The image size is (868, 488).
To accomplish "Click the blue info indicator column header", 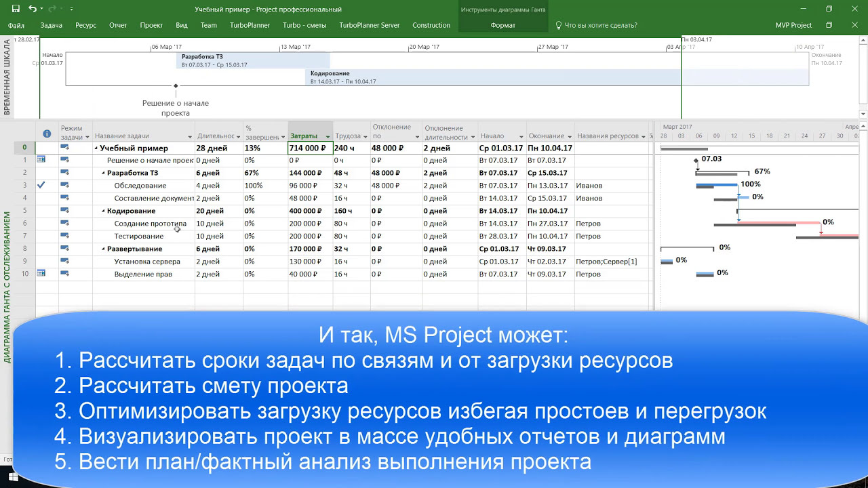I will pyautogui.click(x=47, y=134).
